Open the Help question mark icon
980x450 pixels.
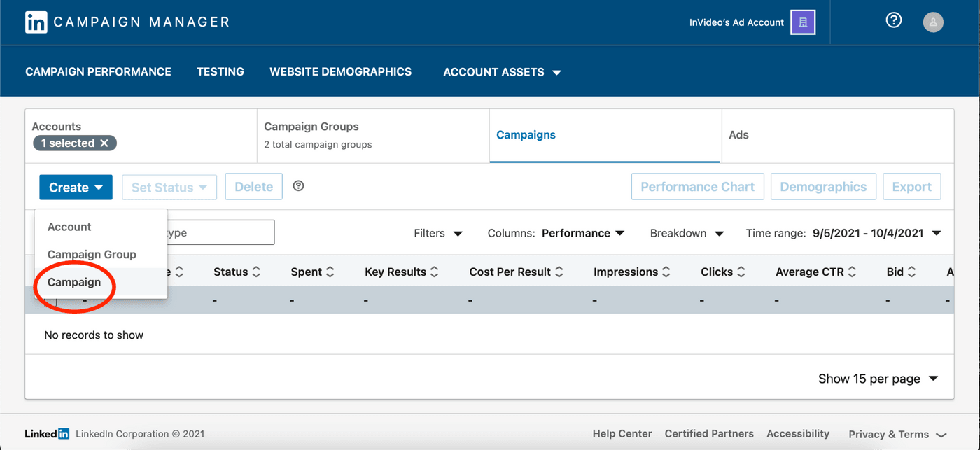[x=893, y=20]
